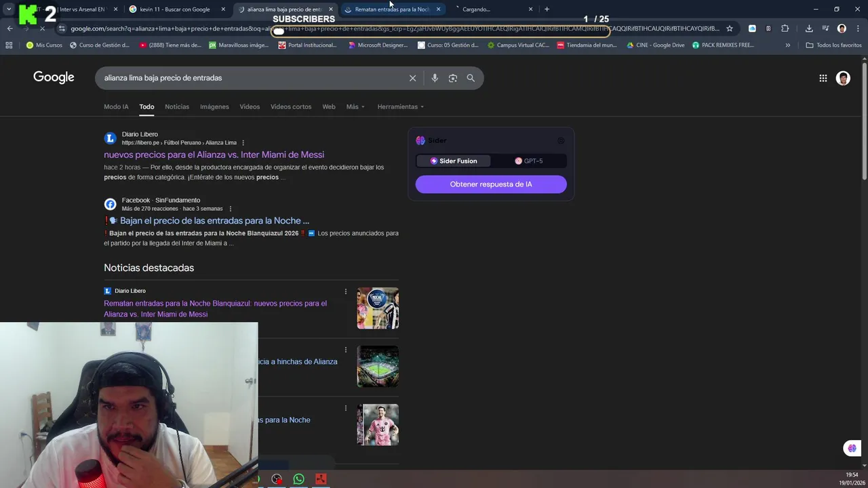The height and width of the screenshot is (488, 868).
Task: Switch to the 'Imágenes' search tab
Action: tap(214, 106)
